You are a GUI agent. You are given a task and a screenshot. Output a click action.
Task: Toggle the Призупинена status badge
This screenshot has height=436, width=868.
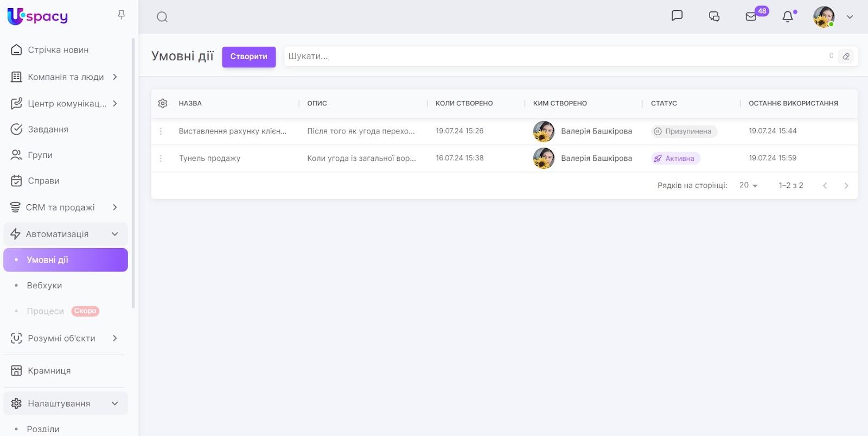[x=684, y=131]
